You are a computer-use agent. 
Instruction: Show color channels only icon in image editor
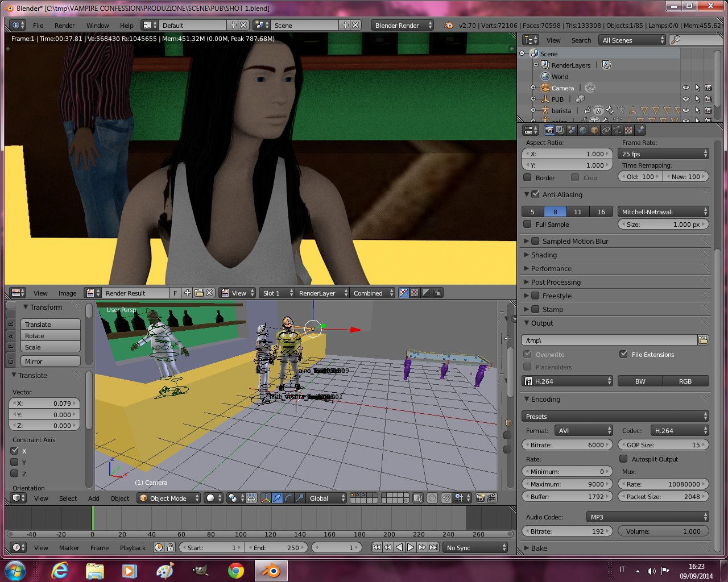pos(415,293)
